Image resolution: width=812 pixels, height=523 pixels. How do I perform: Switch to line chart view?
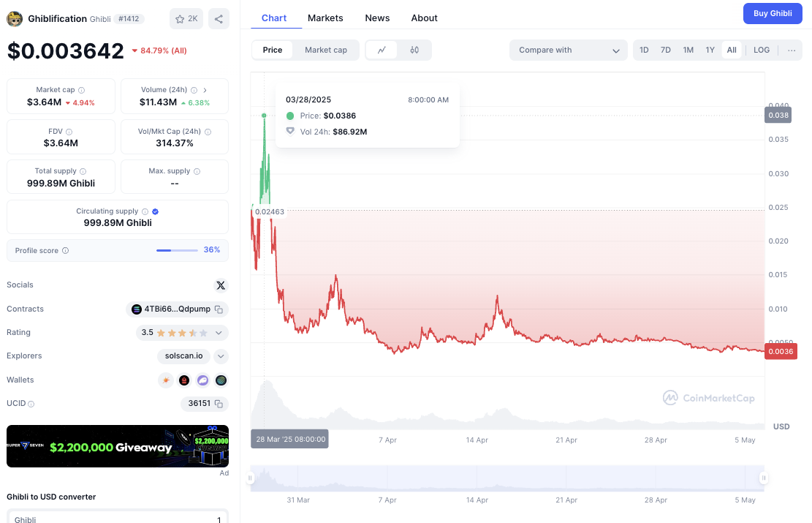382,50
